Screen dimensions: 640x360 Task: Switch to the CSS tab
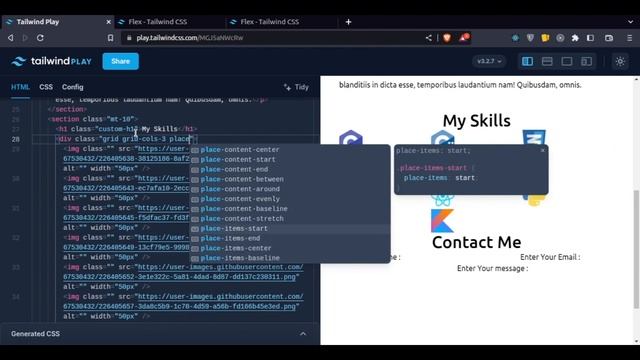coord(46,87)
